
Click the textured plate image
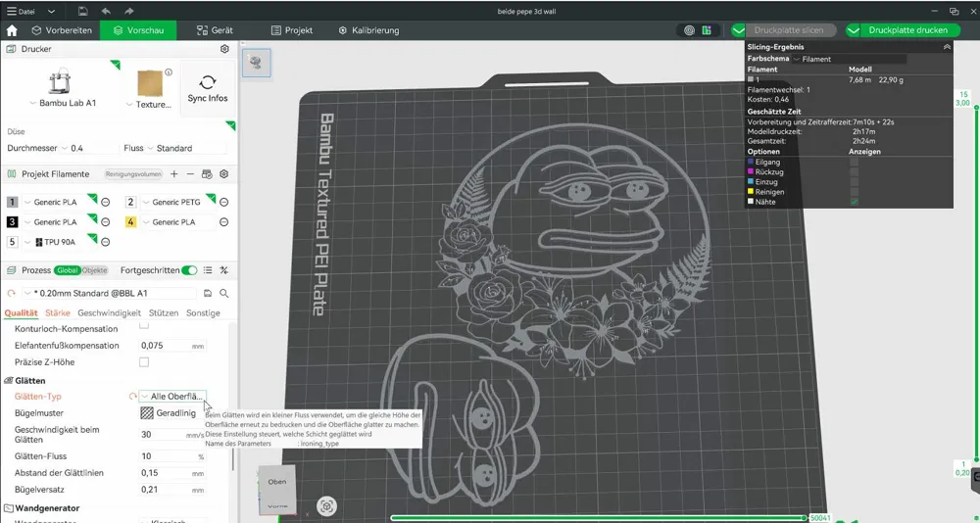(x=150, y=83)
